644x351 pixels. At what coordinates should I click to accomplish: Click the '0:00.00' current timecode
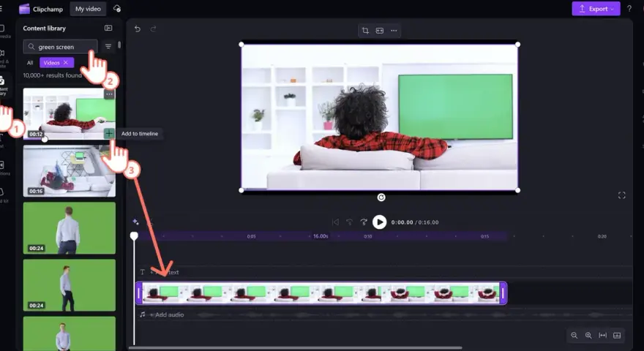coord(402,222)
